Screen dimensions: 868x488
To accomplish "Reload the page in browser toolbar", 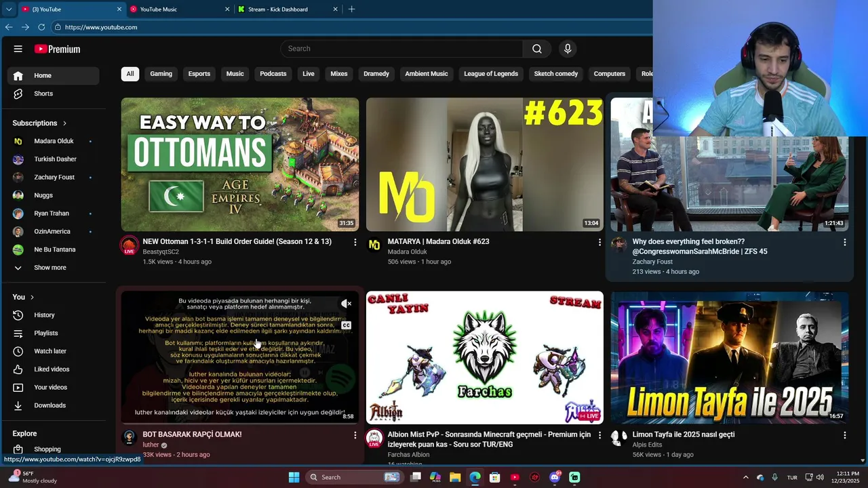I will tap(41, 27).
